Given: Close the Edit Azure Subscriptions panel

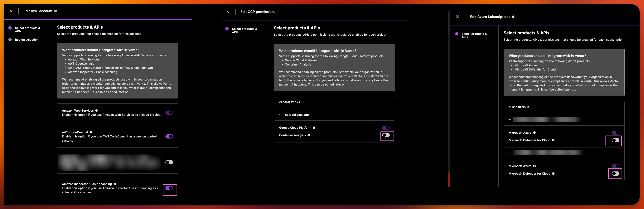Looking at the screenshot, I should [x=457, y=17].
